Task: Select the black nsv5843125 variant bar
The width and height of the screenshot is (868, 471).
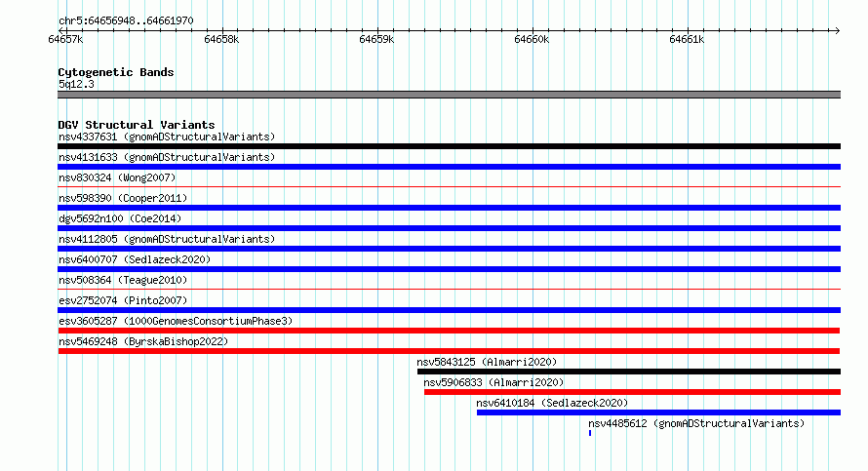Action: tap(629, 372)
